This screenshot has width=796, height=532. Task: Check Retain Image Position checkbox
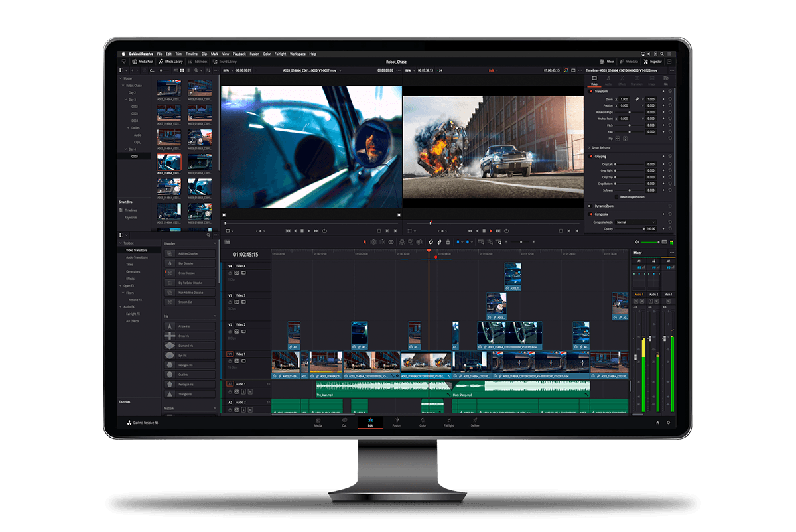[618, 197]
